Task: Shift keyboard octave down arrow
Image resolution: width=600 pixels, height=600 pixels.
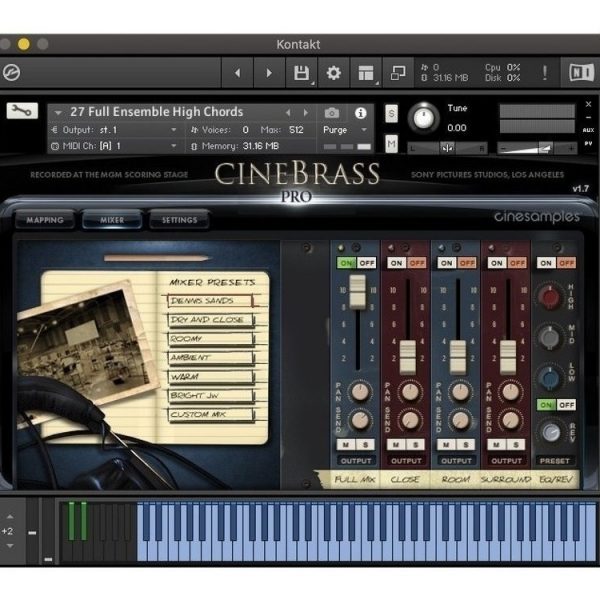Action: coord(10,546)
